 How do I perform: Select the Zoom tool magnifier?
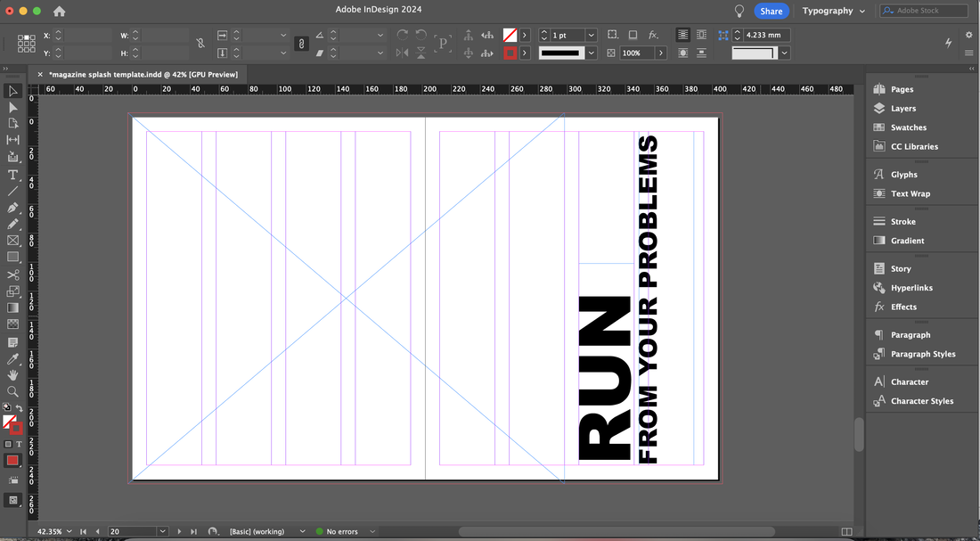[x=12, y=391]
